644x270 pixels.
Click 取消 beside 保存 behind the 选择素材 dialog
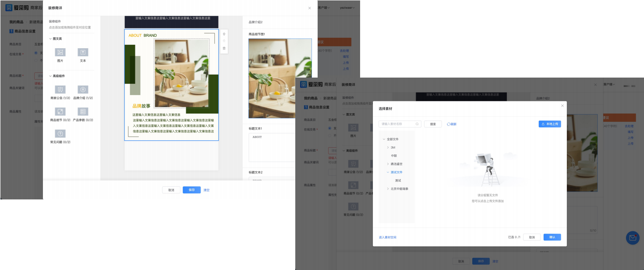461,261
